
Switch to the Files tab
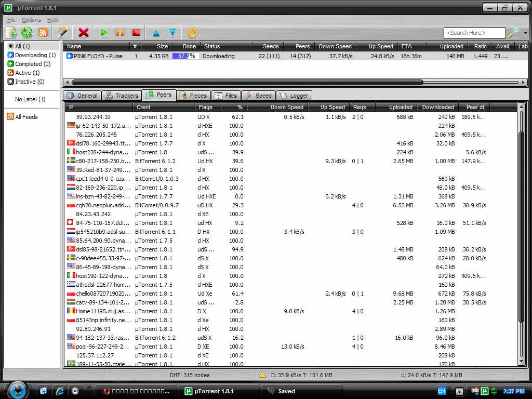click(226, 96)
